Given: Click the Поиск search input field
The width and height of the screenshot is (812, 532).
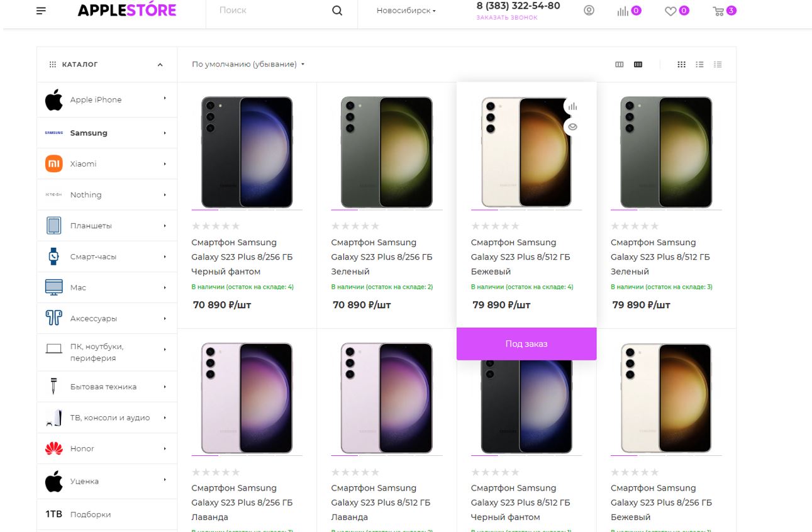Looking at the screenshot, I should [270, 11].
